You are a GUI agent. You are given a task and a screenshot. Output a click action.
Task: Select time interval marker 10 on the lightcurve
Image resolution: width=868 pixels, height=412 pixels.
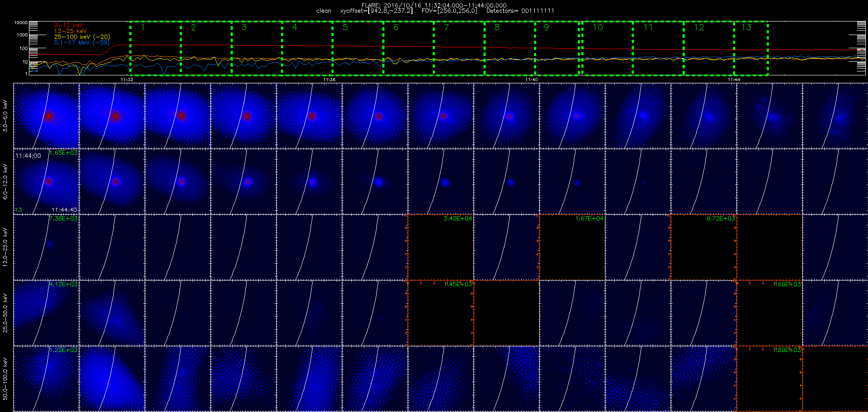pyautogui.click(x=598, y=27)
